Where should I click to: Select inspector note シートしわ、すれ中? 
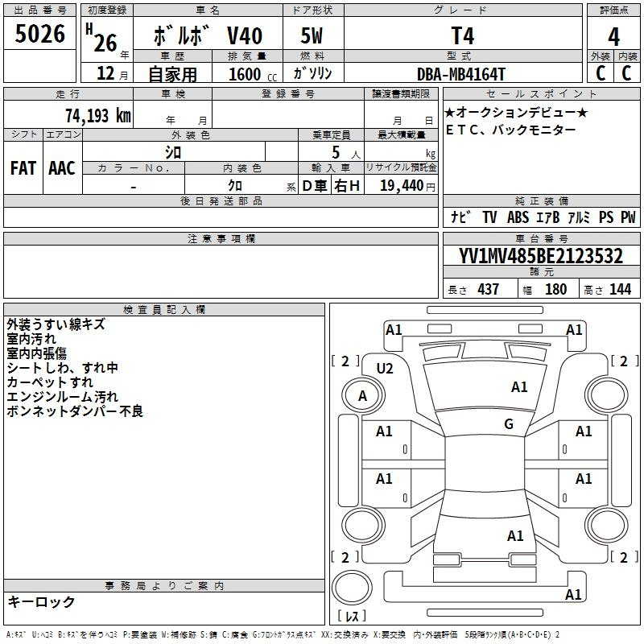click(63, 368)
